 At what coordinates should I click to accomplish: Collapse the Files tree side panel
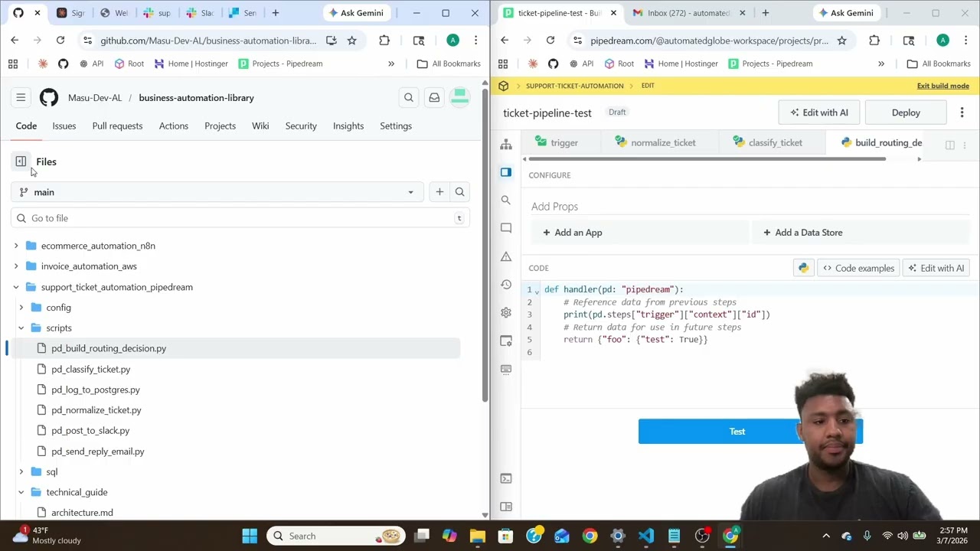pos(21,161)
